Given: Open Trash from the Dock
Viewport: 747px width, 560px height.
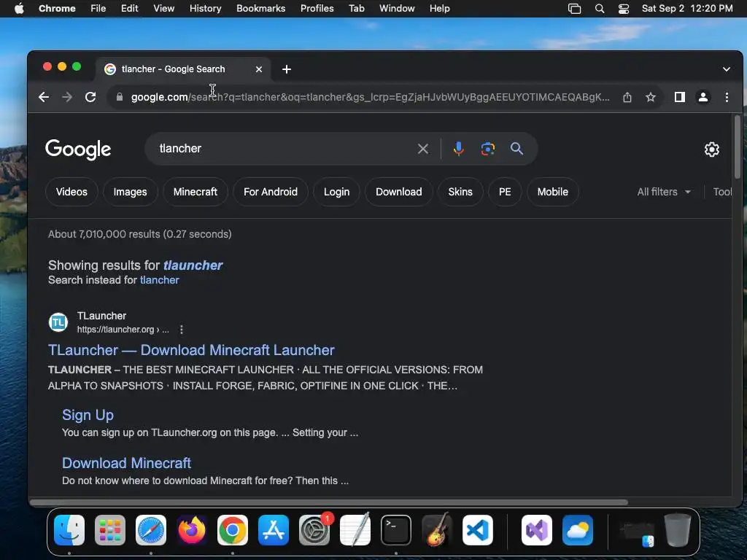Looking at the screenshot, I should click(x=678, y=530).
